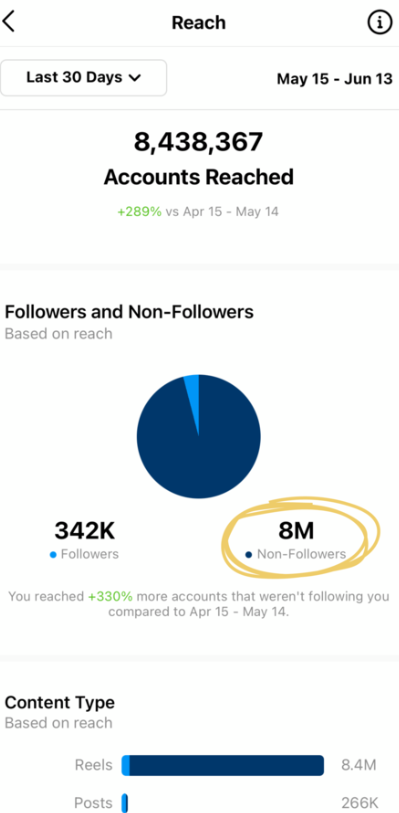Tap the Reach page title
This screenshot has width=399, height=813.
pos(199,23)
